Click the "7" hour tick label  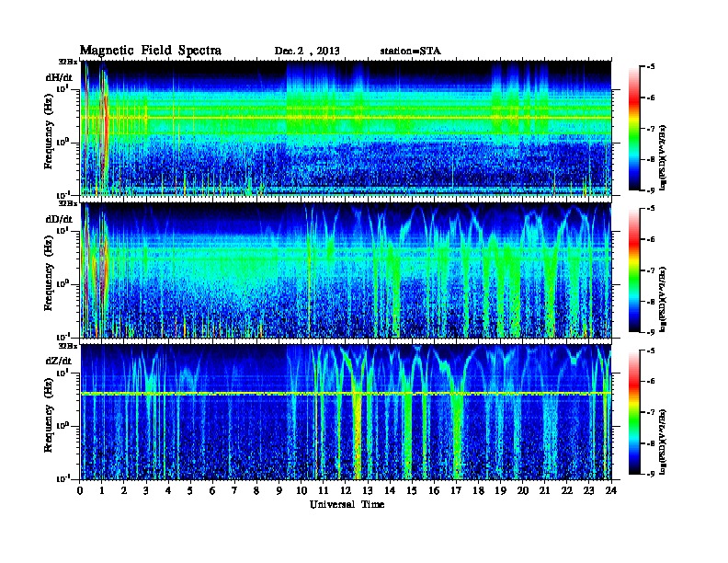point(235,491)
